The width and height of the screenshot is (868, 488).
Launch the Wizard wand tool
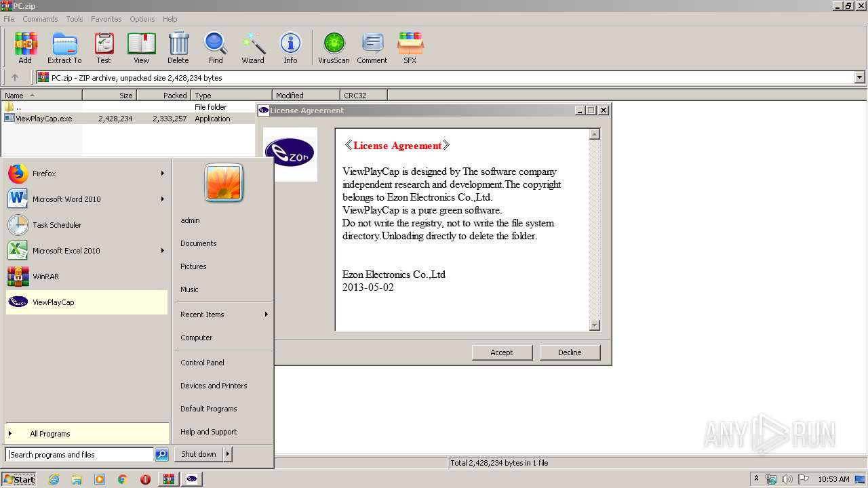click(x=253, y=47)
